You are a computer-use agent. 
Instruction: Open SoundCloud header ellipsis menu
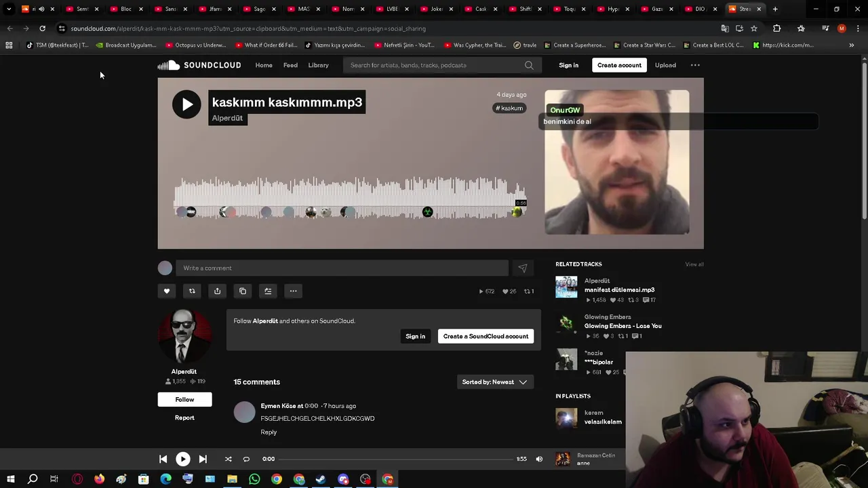click(x=695, y=65)
